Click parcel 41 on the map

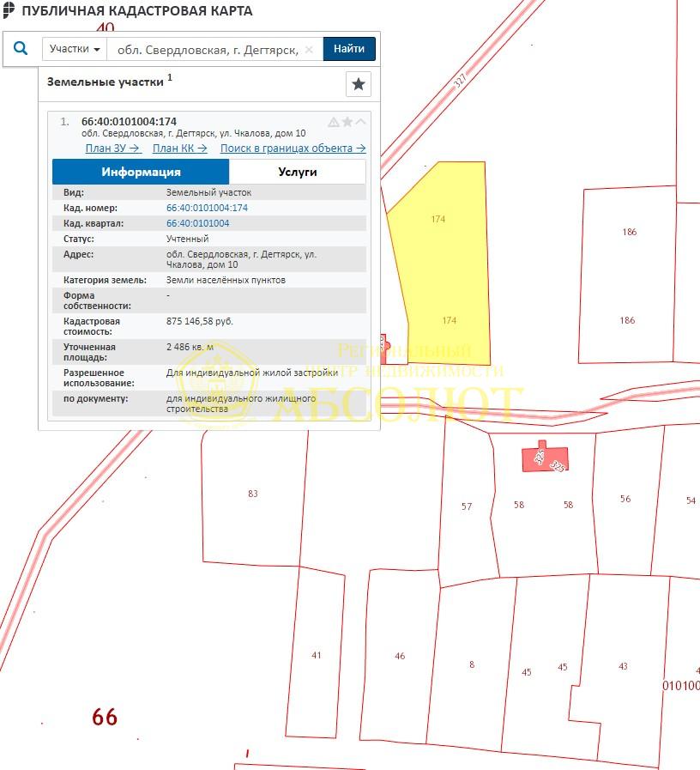pyautogui.click(x=317, y=656)
